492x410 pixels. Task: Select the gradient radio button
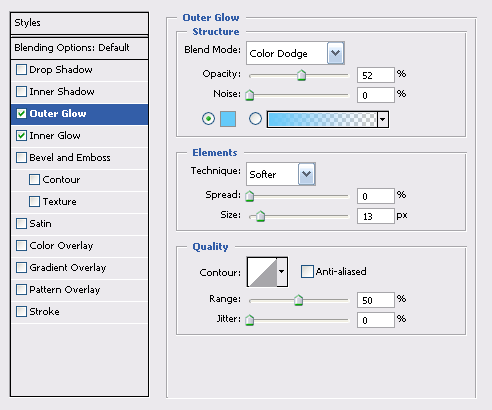(255, 119)
